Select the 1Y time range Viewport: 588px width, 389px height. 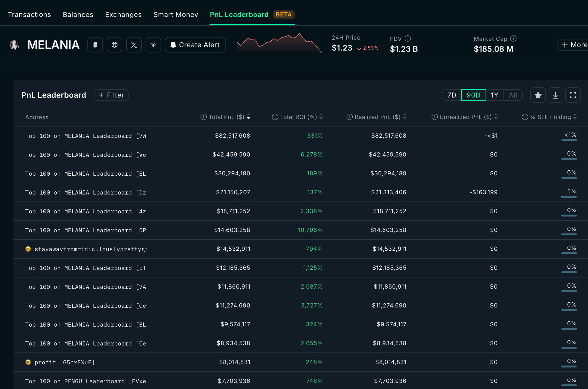494,95
